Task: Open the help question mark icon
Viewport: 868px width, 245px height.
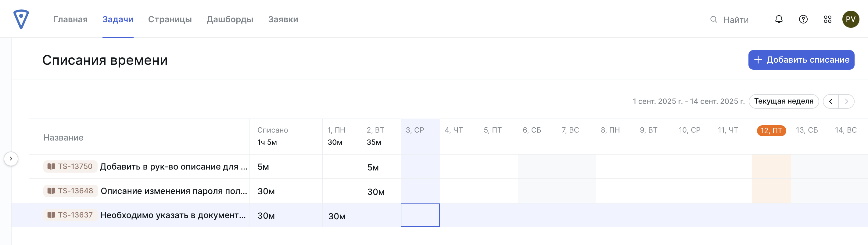Action: tap(803, 19)
